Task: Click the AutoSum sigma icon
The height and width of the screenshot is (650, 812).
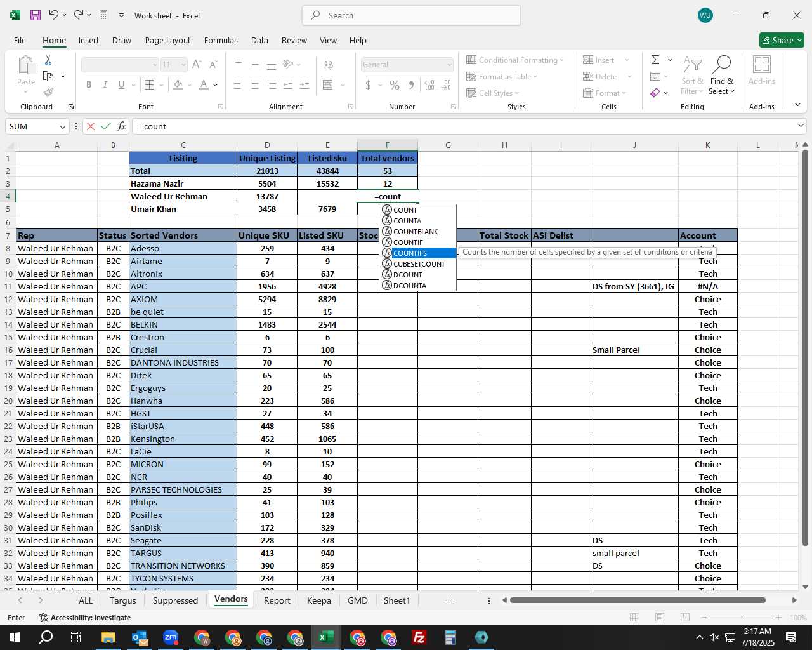Action: coord(655,60)
